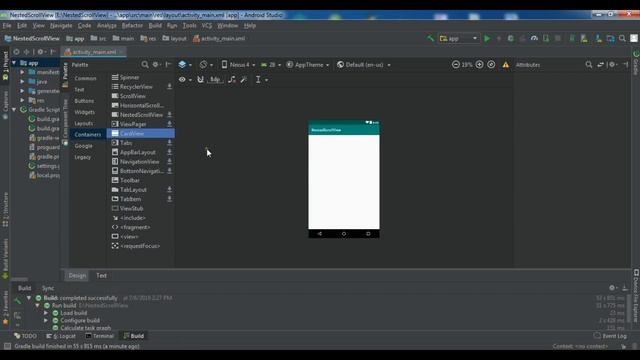Select Widgets palette category
640x360 pixels.
point(84,112)
